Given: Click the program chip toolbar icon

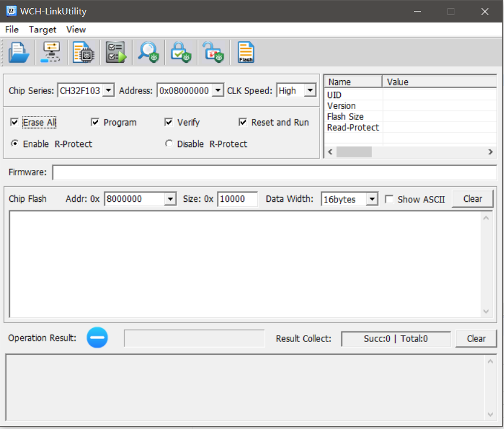Looking at the screenshot, I should click(x=84, y=52).
